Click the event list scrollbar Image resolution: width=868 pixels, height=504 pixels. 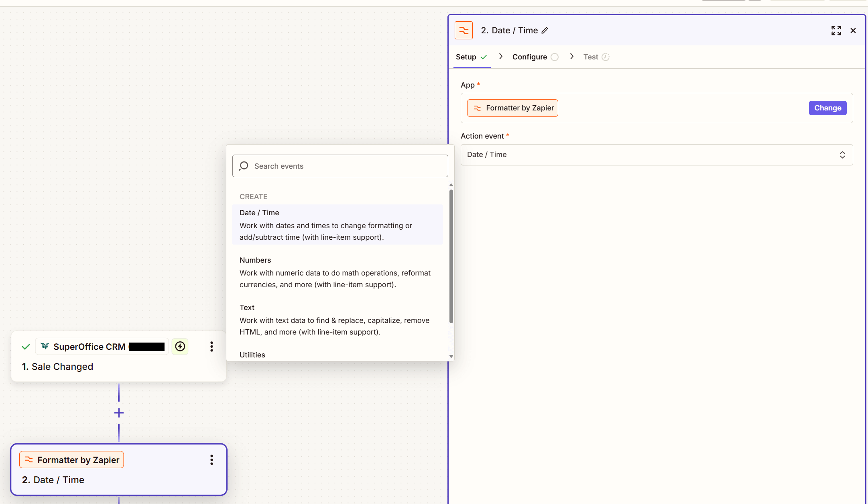pyautogui.click(x=451, y=256)
